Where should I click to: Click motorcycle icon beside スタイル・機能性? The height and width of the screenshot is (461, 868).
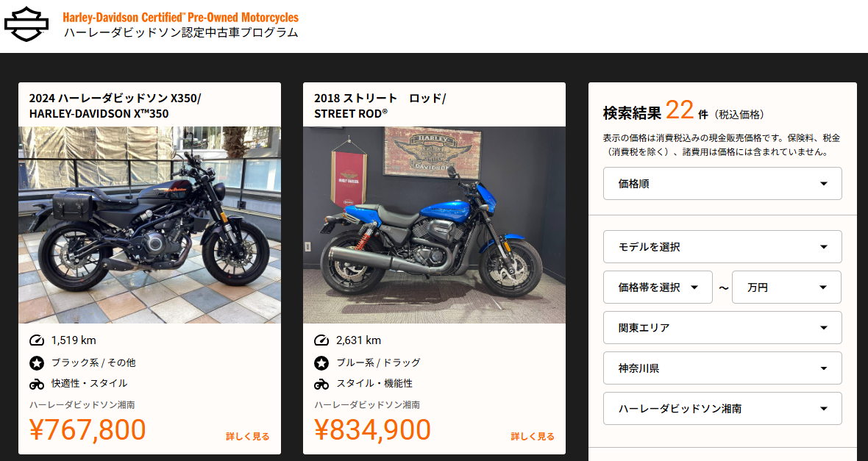pos(321,384)
